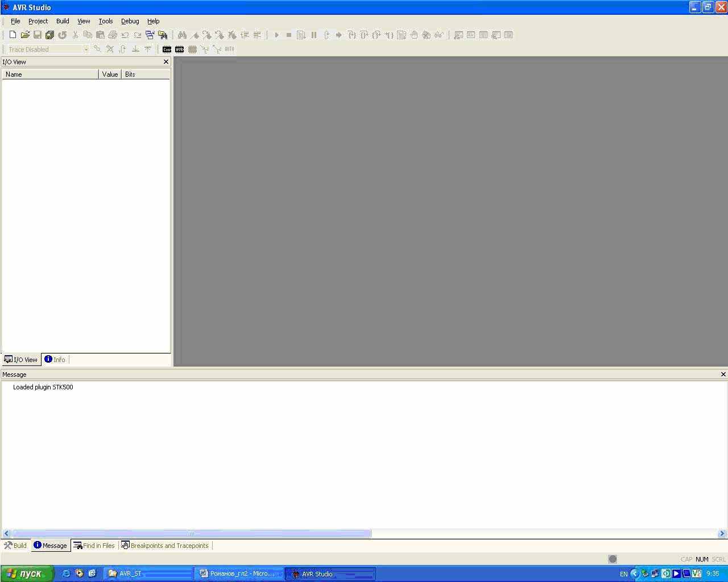728x582 pixels.
Task: Click the Save All stacked floppies icon
Action: click(x=50, y=35)
